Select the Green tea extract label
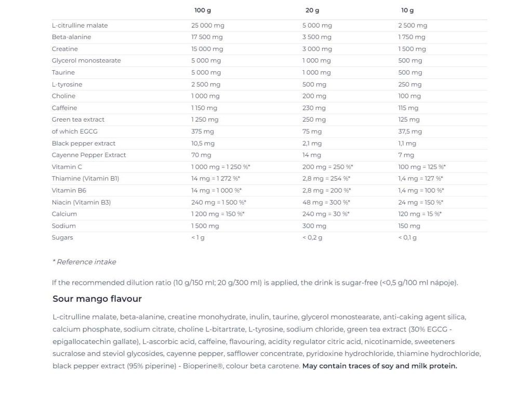Screen dimensions: 532x399 click(78, 119)
